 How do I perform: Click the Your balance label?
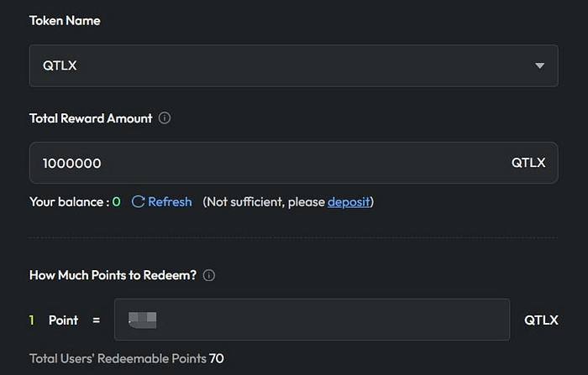pos(67,202)
